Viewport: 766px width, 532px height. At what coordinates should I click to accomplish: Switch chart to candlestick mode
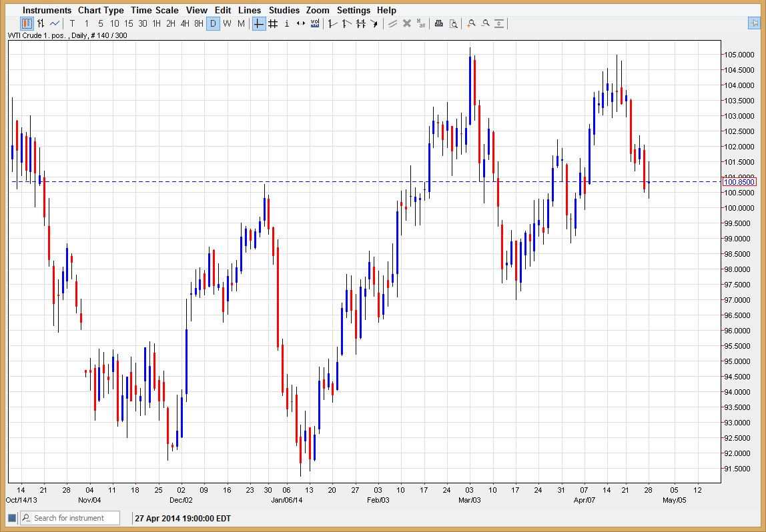click(x=27, y=23)
